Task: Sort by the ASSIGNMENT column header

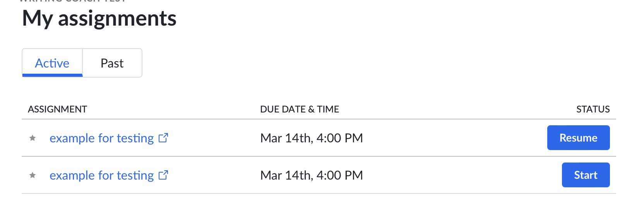Action: 57,109
